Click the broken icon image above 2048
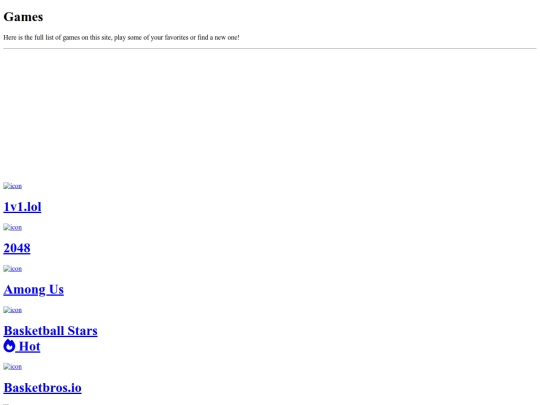540x405 pixels. click(12, 227)
